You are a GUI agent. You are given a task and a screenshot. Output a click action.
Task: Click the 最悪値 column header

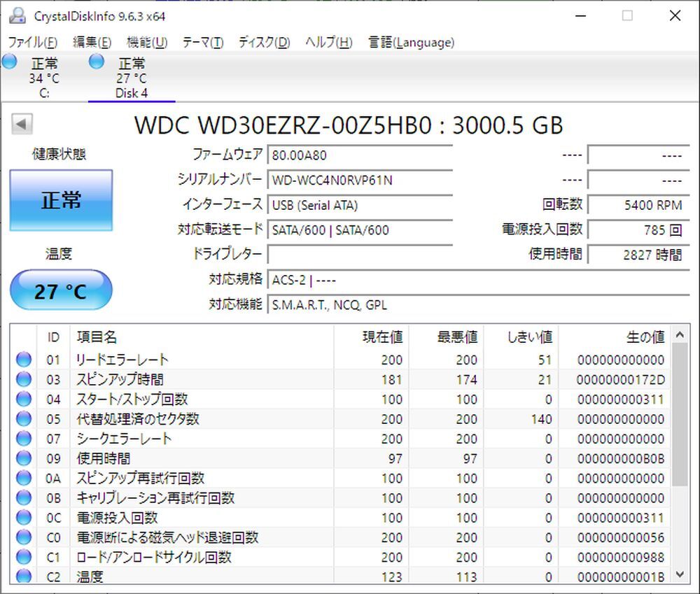point(446,337)
